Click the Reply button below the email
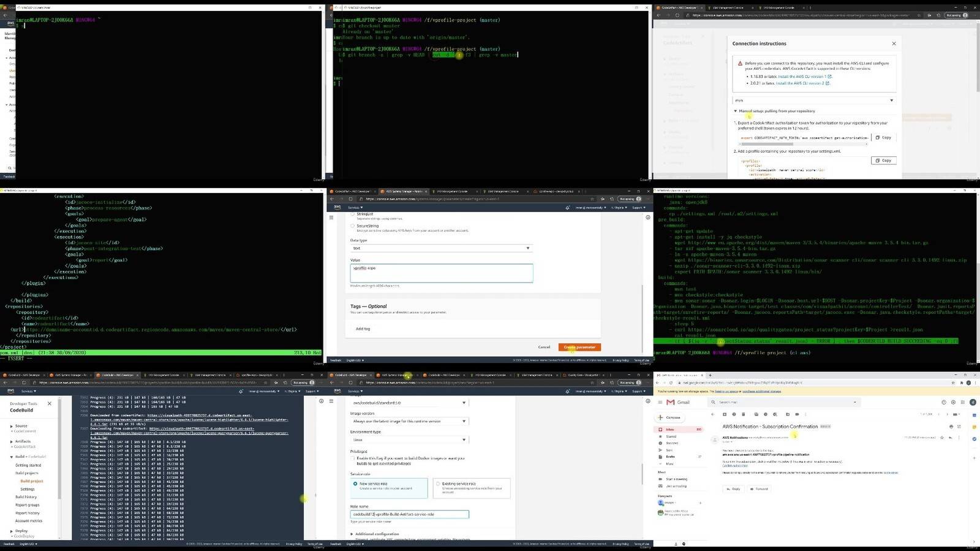 733,488
